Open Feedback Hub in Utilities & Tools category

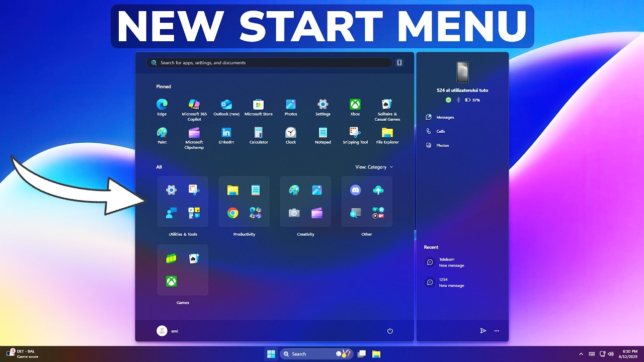172,213
